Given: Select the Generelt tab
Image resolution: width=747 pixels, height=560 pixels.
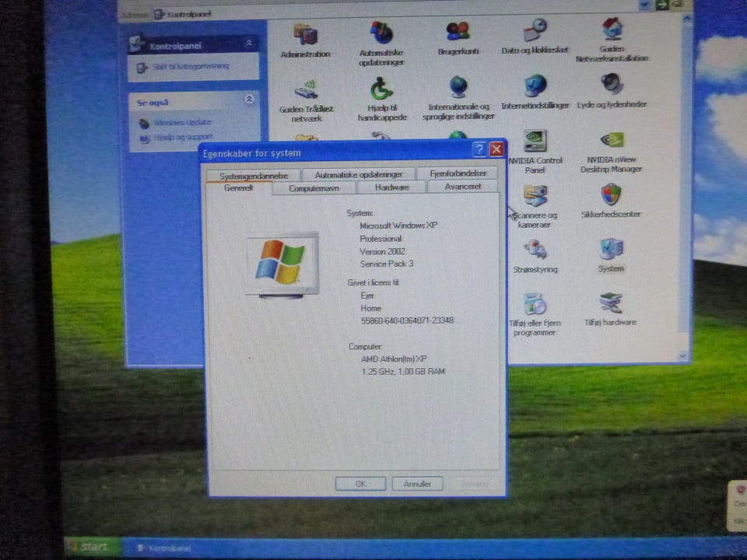Looking at the screenshot, I should (x=239, y=188).
